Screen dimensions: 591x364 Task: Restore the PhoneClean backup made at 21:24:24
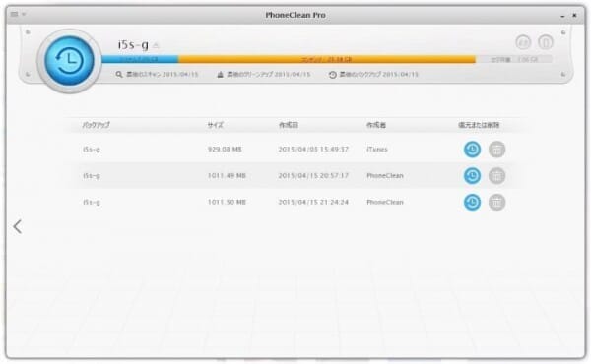point(472,202)
